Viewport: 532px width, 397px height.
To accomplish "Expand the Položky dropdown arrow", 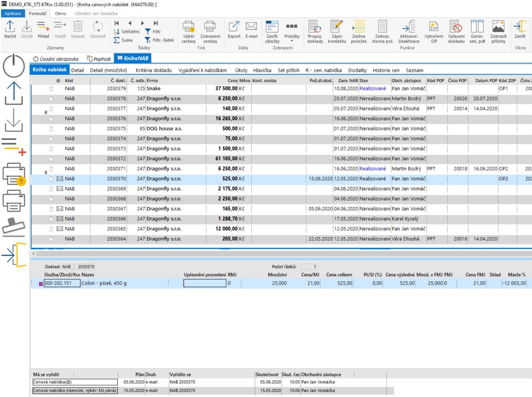I will pos(292,41).
